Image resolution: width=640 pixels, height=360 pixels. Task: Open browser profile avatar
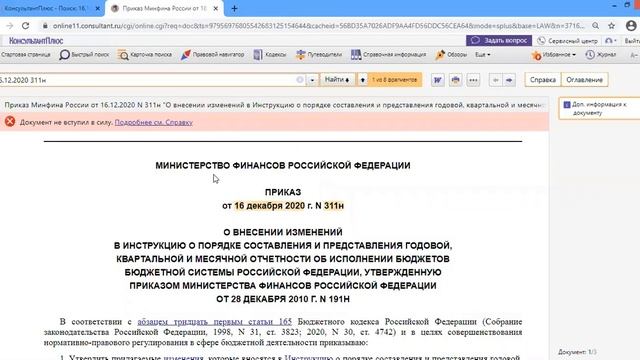tap(631, 26)
